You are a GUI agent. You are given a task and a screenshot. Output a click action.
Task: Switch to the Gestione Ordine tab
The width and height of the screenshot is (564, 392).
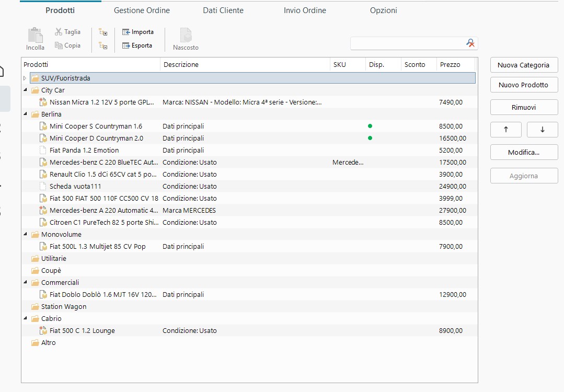coord(142,10)
